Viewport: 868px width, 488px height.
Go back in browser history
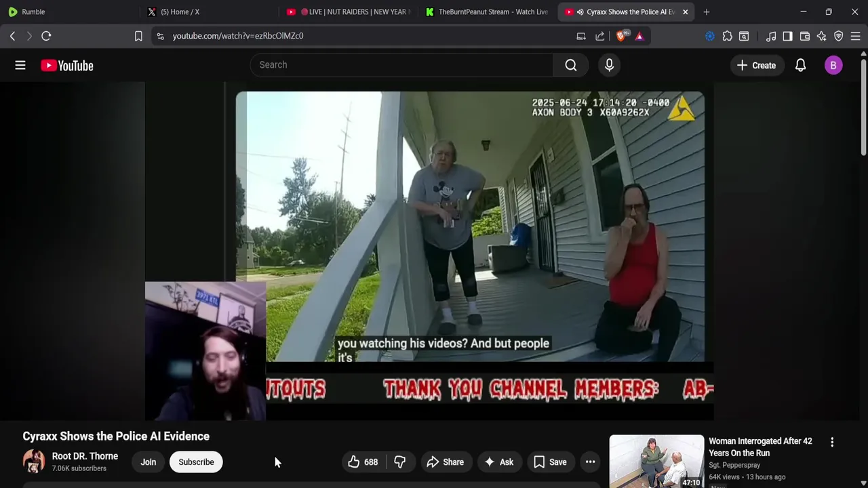[x=12, y=36]
